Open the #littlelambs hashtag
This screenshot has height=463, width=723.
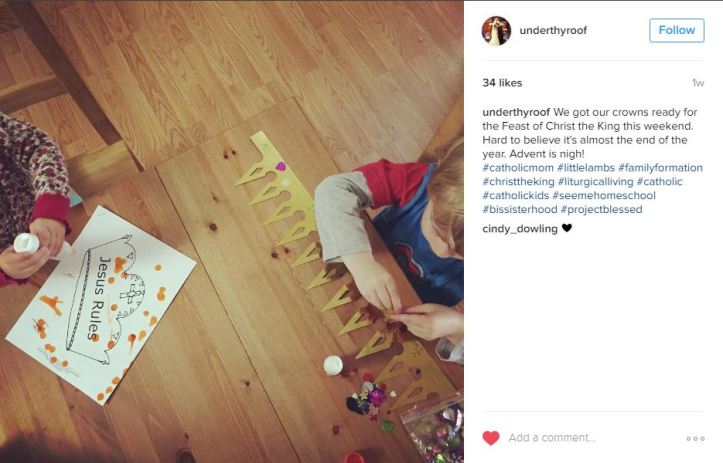tap(586, 168)
